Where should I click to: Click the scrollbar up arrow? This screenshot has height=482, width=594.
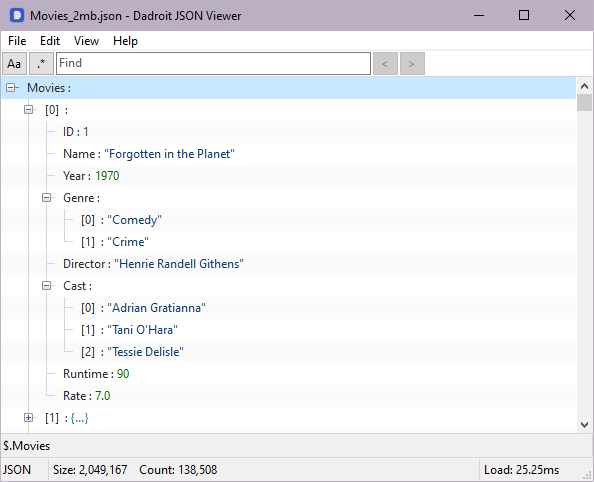585,86
